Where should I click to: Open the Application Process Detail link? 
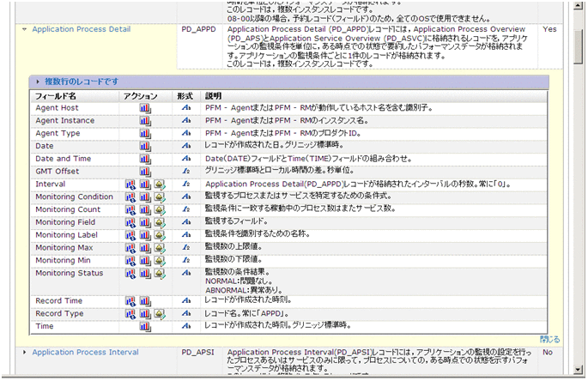click(x=81, y=28)
